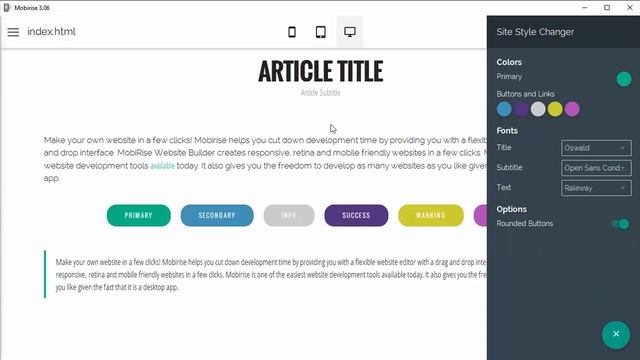Click the SECONDARY button
Screen dimensions: 640x360
point(217,215)
